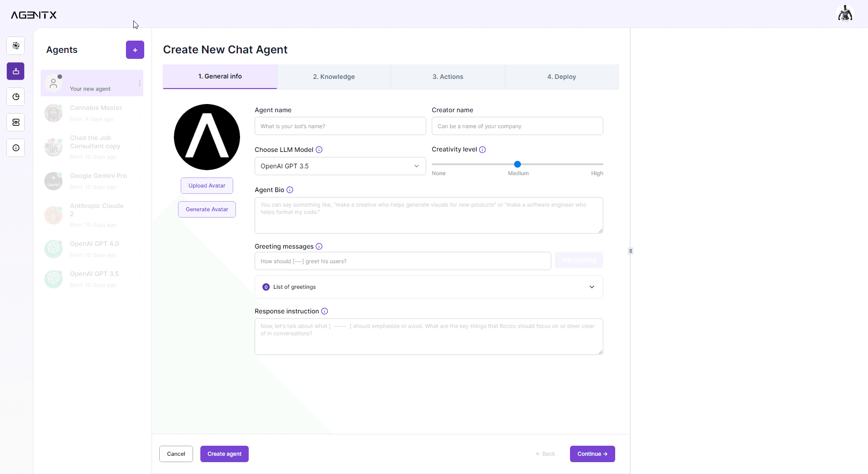
Task: Switch to the 4. Deploy tab
Action: click(x=562, y=77)
